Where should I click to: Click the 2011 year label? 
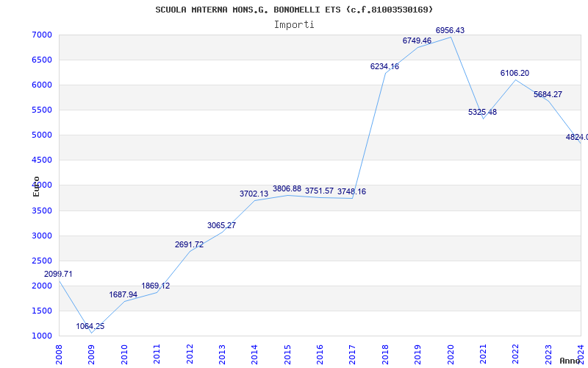[157, 355]
